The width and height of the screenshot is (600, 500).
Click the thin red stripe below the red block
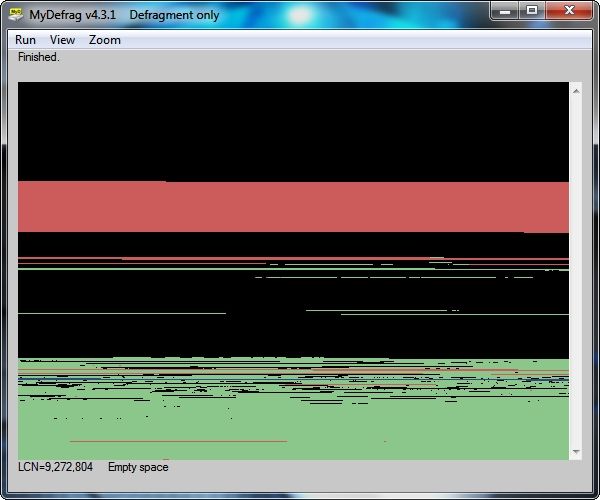293,259
